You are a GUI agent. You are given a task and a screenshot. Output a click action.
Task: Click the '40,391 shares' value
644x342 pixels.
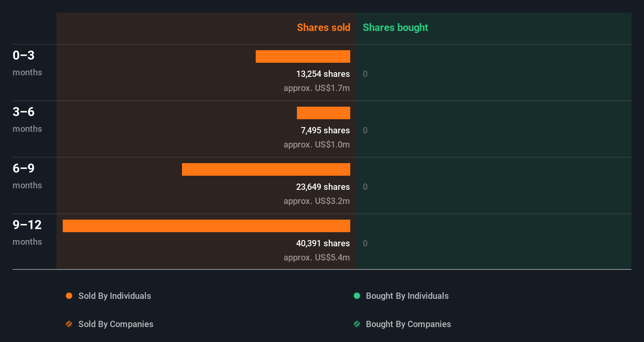tap(323, 243)
